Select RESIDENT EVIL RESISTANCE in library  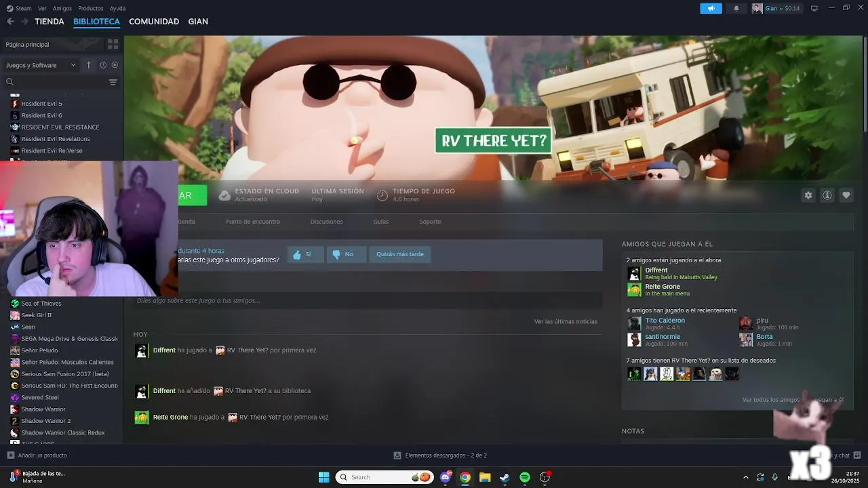61,127
